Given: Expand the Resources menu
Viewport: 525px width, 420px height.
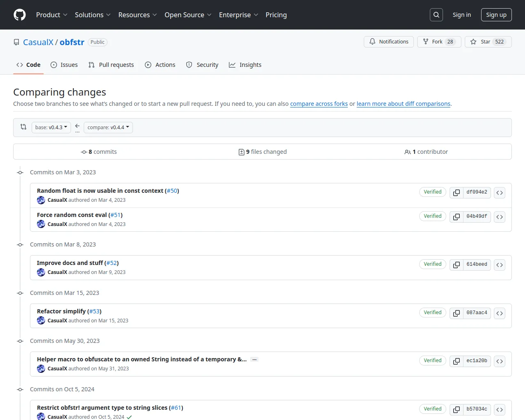Looking at the screenshot, I should tap(137, 15).
